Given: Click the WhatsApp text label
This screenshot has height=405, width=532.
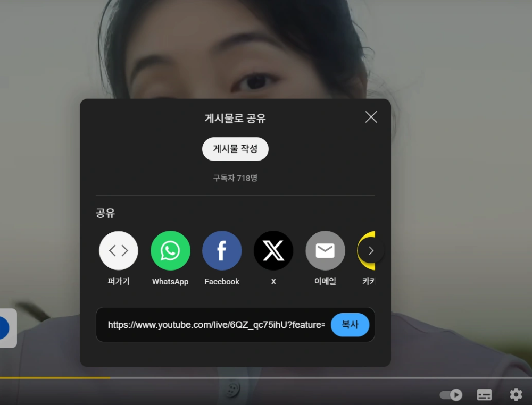Looking at the screenshot, I should point(170,282).
